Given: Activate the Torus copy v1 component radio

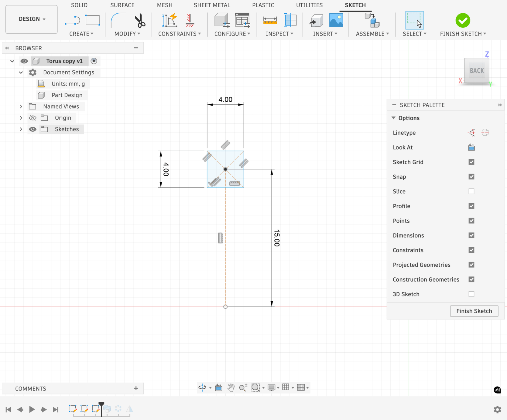Looking at the screenshot, I should [x=94, y=61].
